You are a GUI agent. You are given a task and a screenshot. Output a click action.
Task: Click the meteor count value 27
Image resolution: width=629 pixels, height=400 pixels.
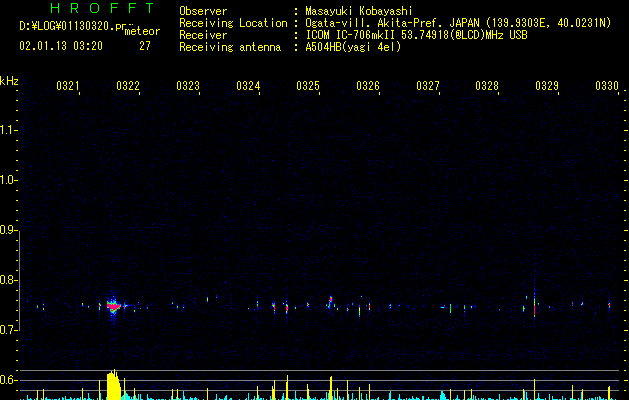pos(145,46)
